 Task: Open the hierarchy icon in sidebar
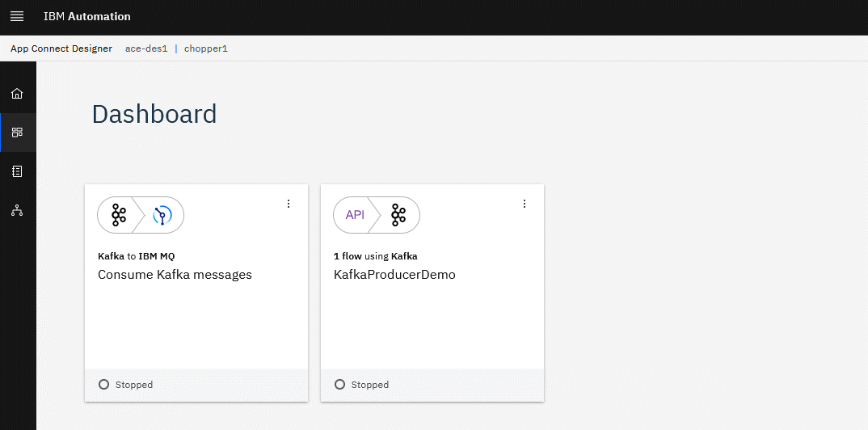tap(17, 211)
